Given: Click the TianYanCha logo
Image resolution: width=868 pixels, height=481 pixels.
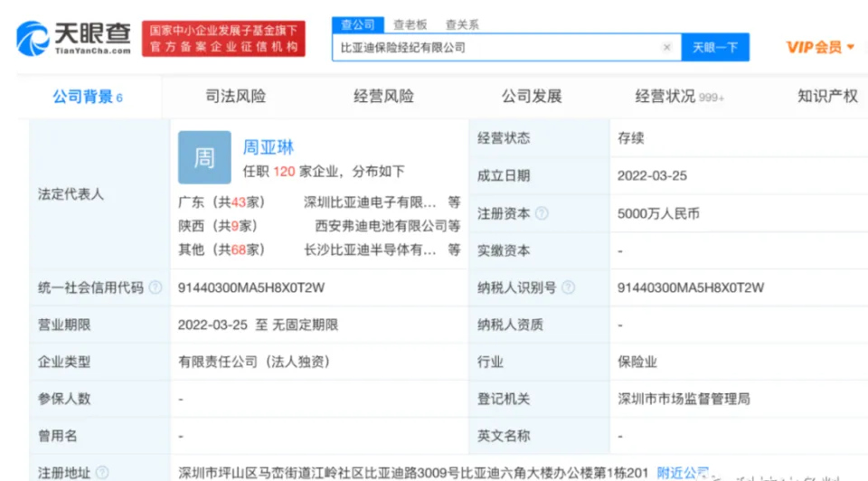Looking at the screenshot, I should pos(74,39).
